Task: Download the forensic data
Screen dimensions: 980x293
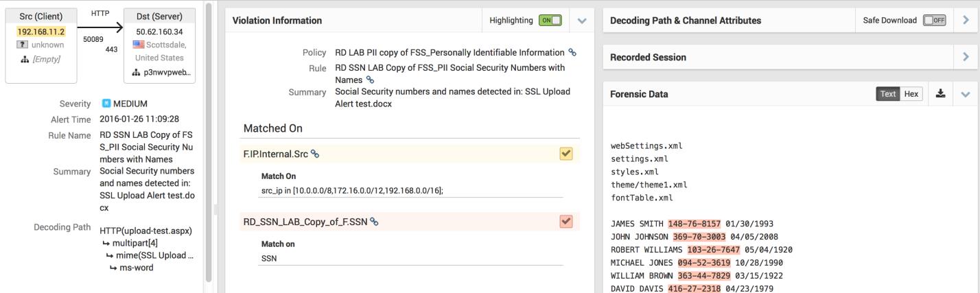Action: click(x=940, y=94)
